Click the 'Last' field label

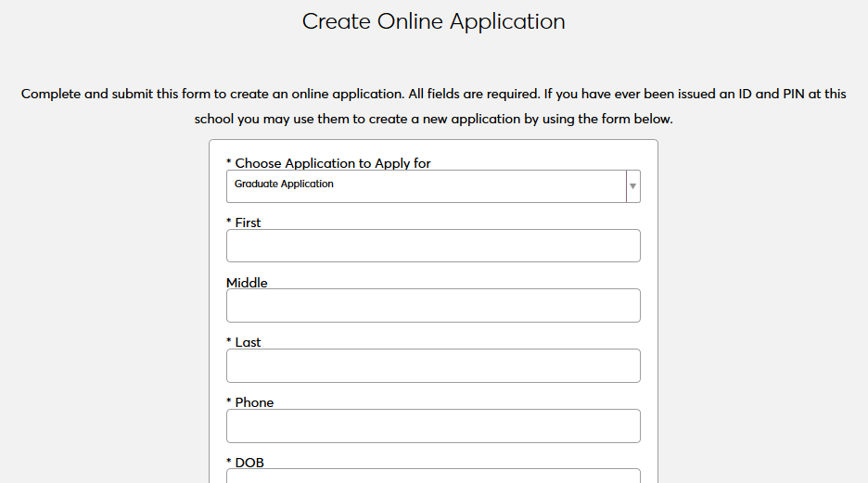tap(248, 342)
